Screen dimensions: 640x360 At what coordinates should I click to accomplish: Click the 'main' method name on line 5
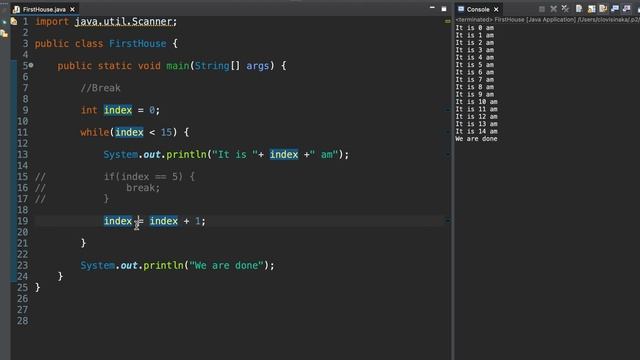point(178,66)
